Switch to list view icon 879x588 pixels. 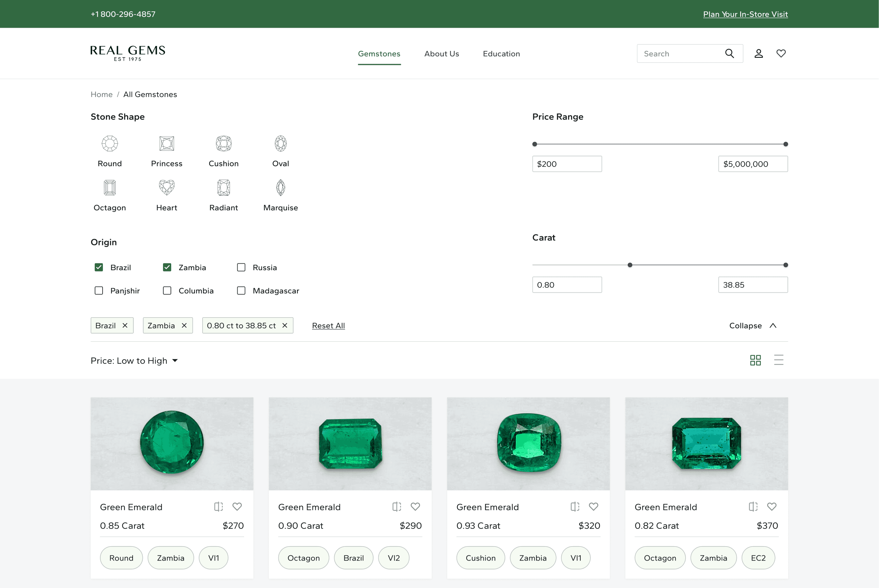[x=778, y=360]
